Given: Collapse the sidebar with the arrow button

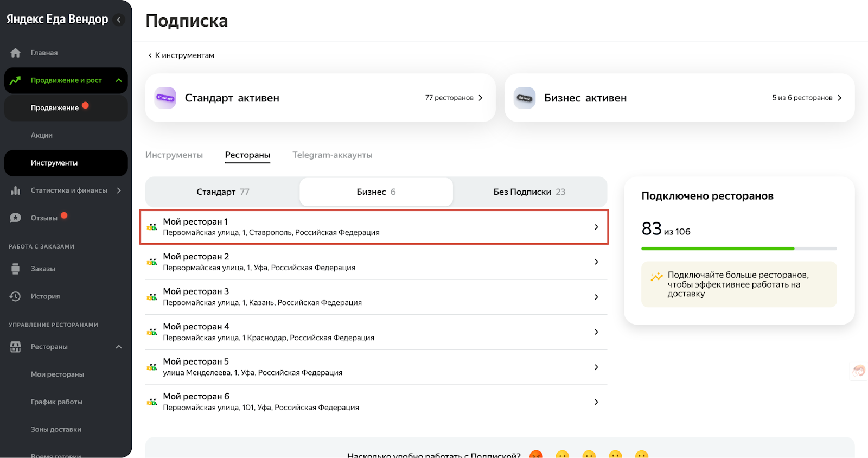Looking at the screenshot, I should coord(119,20).
